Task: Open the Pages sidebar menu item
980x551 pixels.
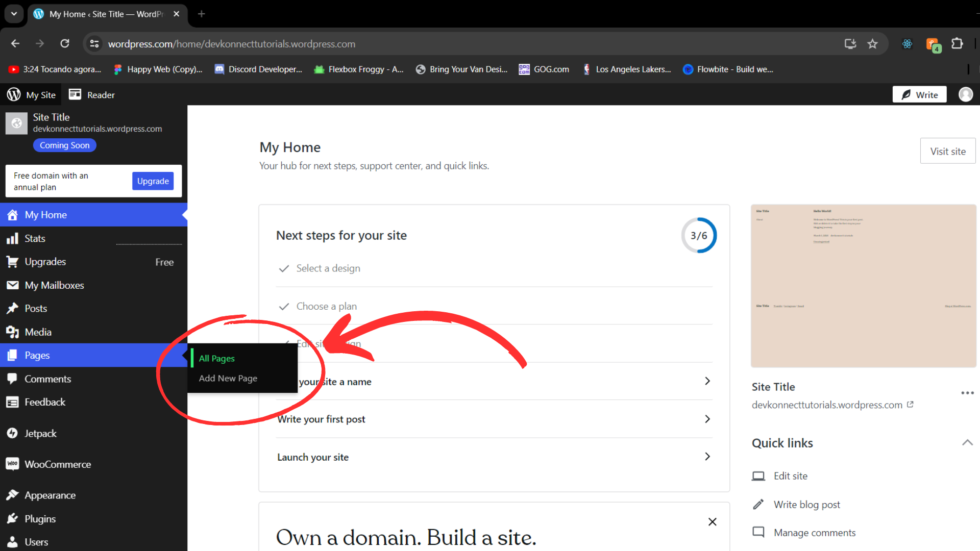Action: pyautogui.click(x=93, y=355)
